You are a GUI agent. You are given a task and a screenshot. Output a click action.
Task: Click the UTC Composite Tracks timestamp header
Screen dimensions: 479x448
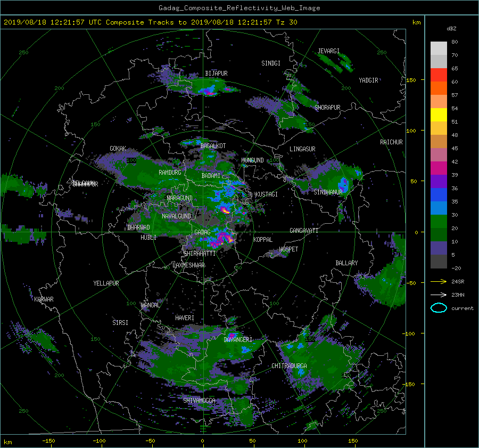pos(150,22)
